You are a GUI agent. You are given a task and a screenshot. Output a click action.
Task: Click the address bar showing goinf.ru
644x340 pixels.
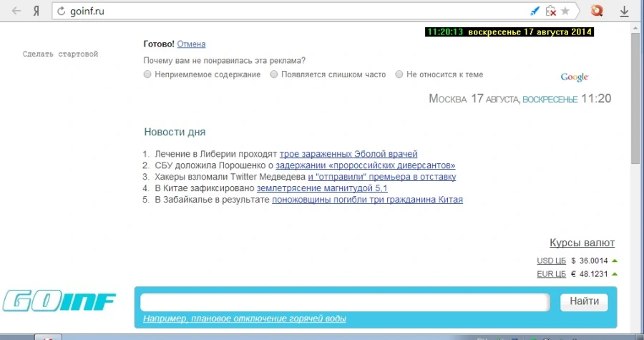pos(288,11)
